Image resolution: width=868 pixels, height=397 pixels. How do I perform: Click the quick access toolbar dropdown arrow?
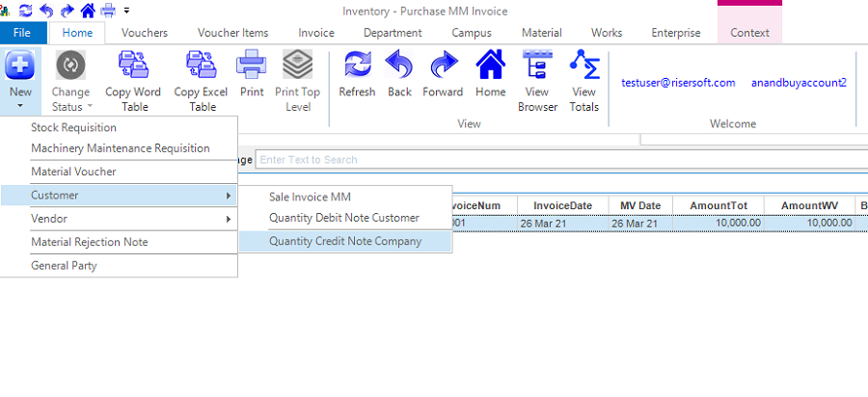(126, 11)
